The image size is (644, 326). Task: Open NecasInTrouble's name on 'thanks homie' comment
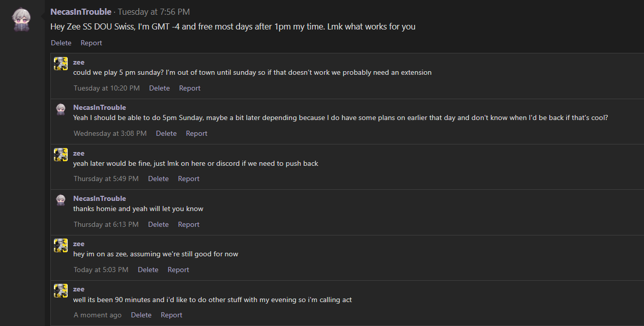pyautogui.click(x=100, y=198)
